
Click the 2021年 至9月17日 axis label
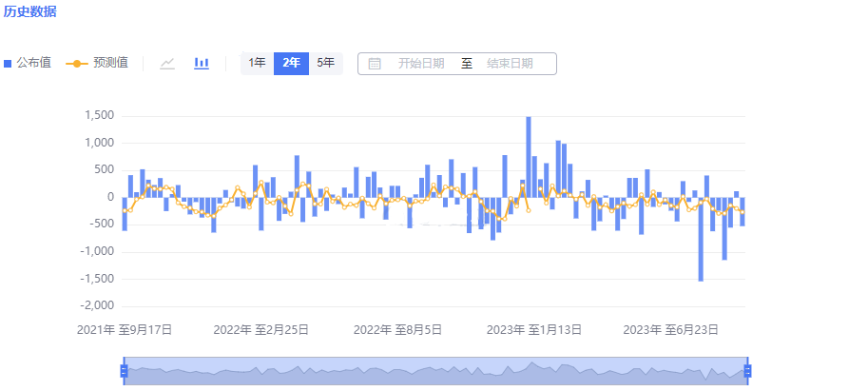pos(125,330)
